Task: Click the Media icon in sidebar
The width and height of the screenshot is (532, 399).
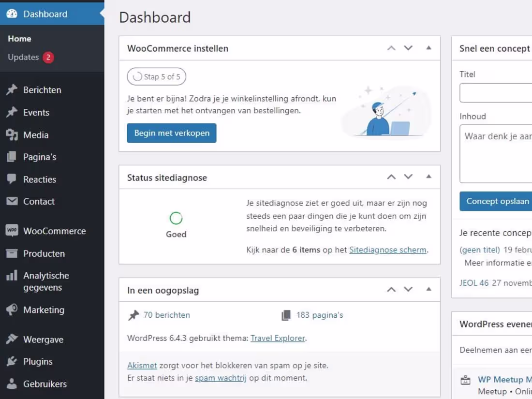Action: click(x=12, y=135)
